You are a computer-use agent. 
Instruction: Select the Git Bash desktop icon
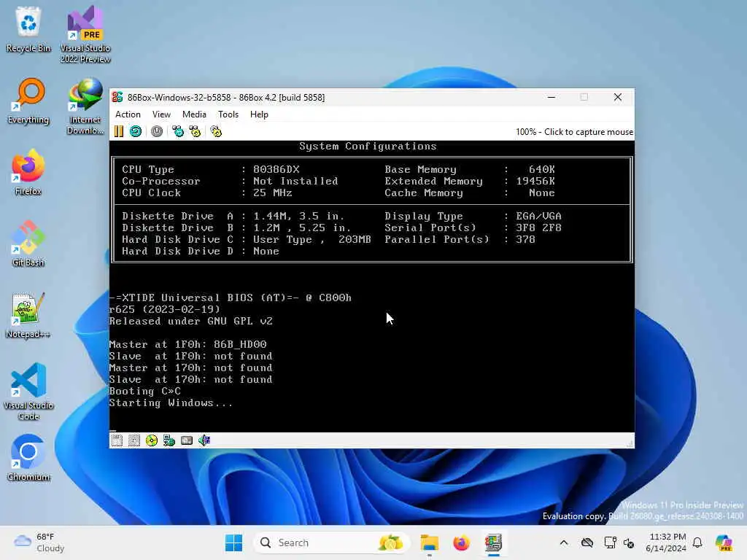click(28, 244)
